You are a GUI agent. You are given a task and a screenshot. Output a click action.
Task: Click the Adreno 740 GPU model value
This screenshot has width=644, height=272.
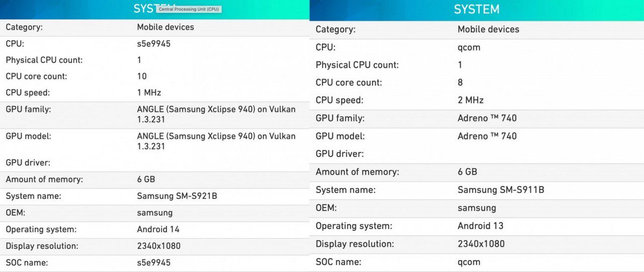487,136
